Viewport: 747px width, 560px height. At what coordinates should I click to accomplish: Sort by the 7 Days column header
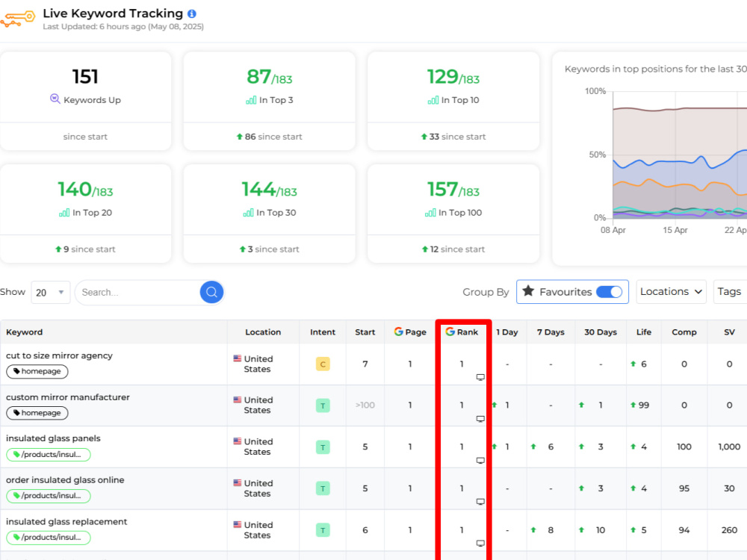(x=551, y=332)
